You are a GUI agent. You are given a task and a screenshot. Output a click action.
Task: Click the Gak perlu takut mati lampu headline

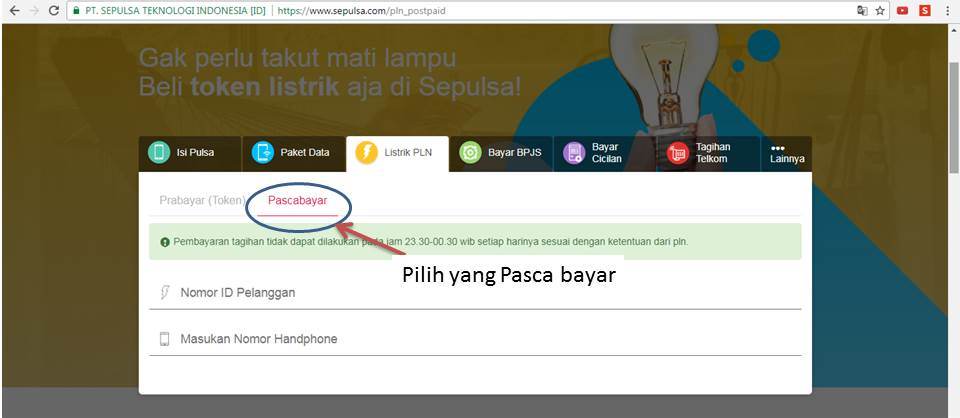(x=298, y=59)
